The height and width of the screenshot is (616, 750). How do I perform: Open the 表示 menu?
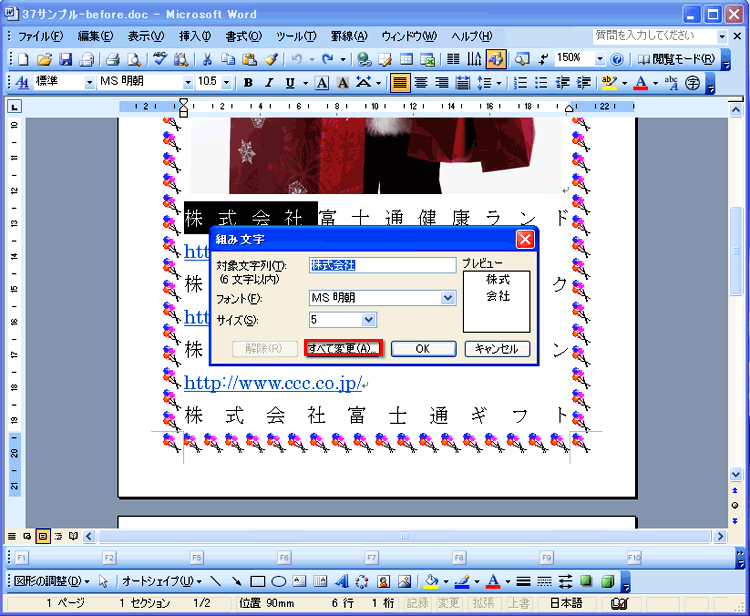[x=146, y=36]
